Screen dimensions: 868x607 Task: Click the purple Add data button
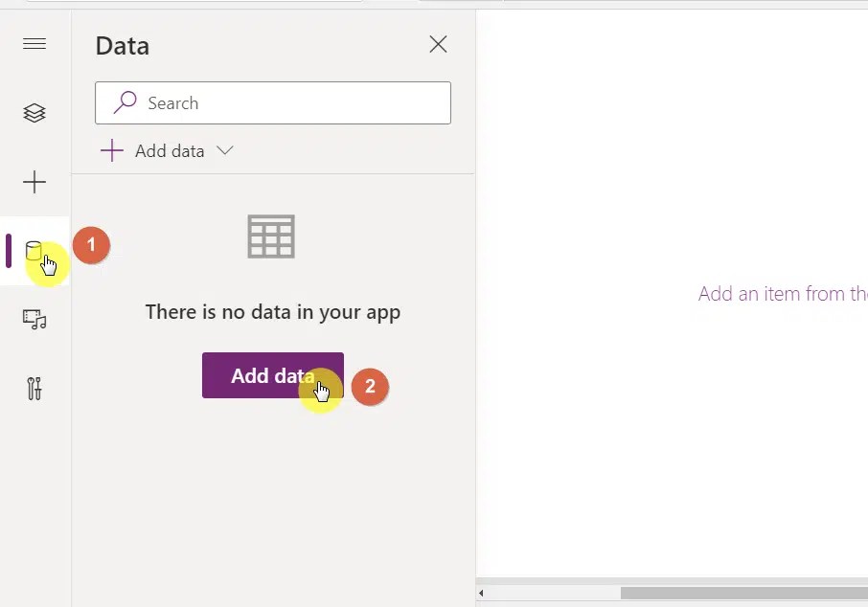tap(272, 375)
